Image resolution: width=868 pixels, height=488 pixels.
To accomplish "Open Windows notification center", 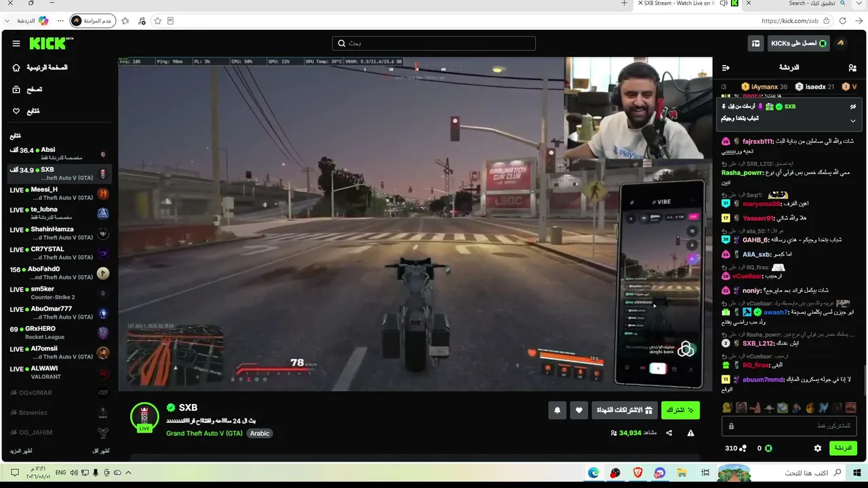I will (x=14, y=472).
